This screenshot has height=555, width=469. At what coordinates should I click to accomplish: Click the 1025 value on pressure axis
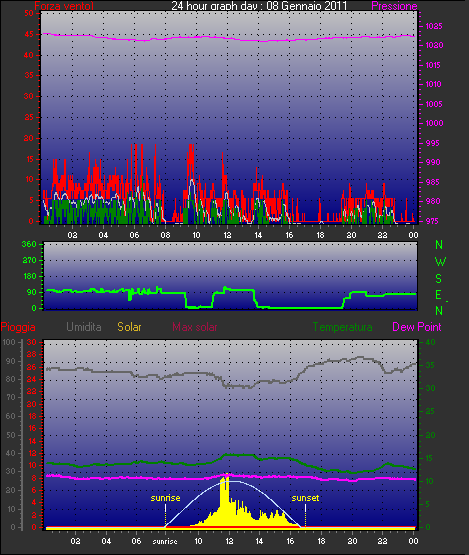click(x=434, y=26)
